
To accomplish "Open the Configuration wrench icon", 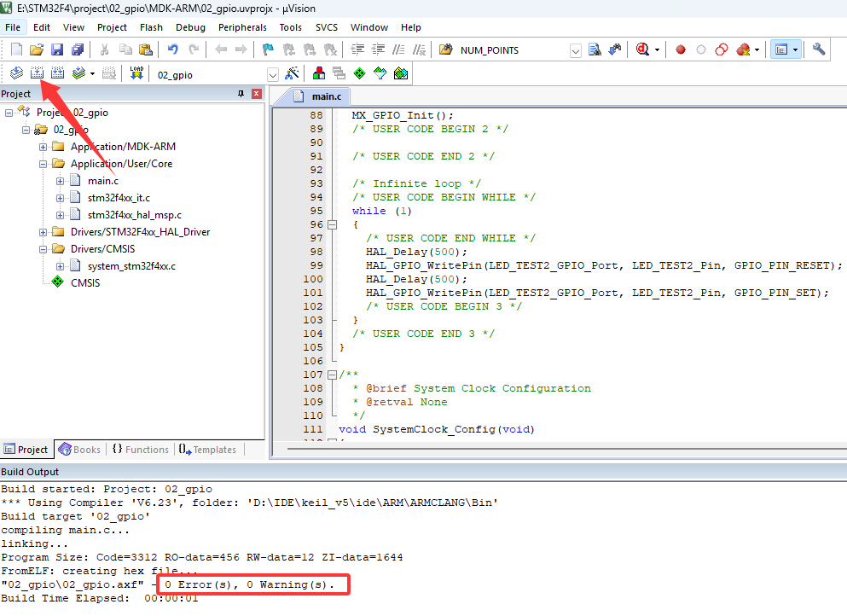I will (819, 49).
